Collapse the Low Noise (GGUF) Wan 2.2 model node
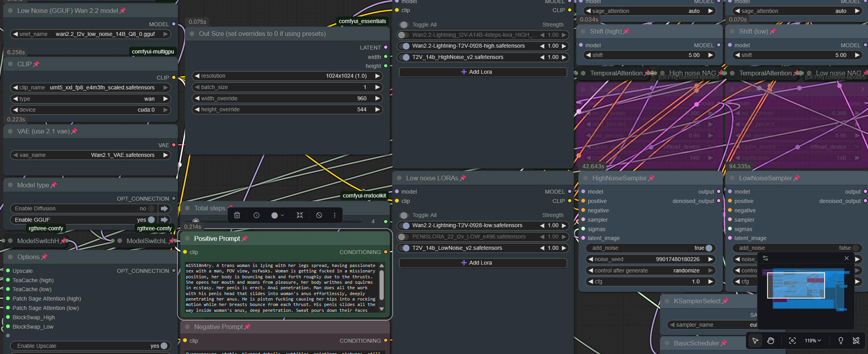Screen dimensions: 868x354 10,11
